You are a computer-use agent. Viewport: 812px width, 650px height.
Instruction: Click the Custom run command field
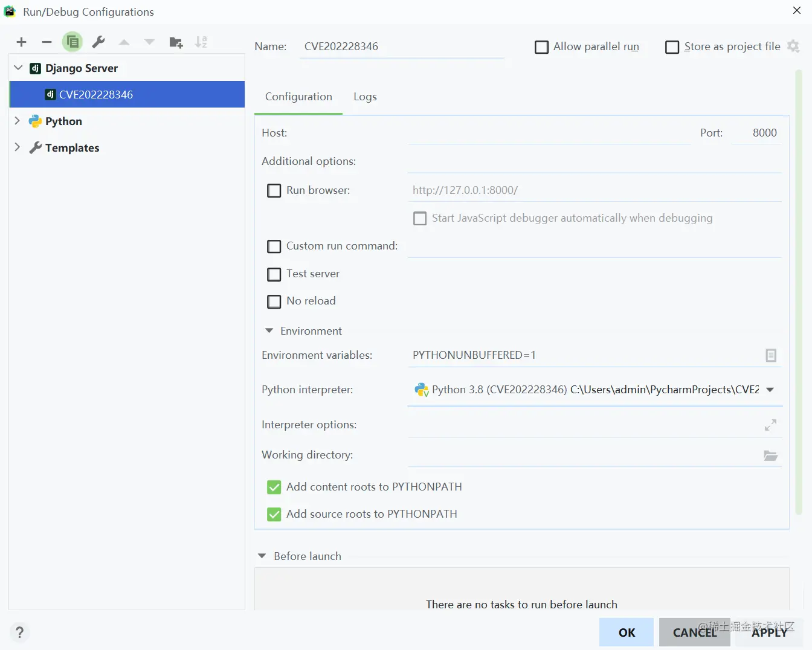pyautogui.click(x=594, y=246)
